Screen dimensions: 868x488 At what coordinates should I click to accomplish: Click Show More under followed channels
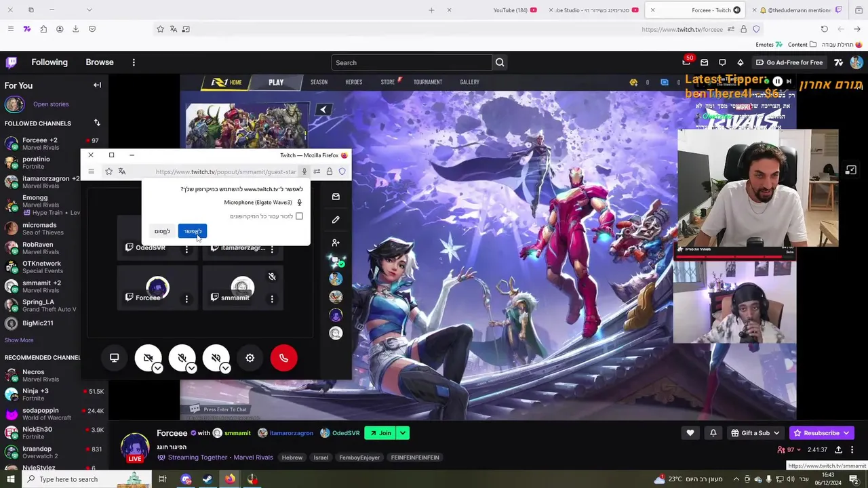point(19,340)
